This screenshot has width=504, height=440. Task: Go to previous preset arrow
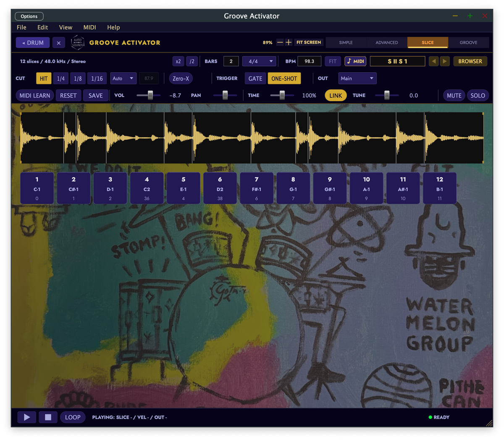click(434, 61)
